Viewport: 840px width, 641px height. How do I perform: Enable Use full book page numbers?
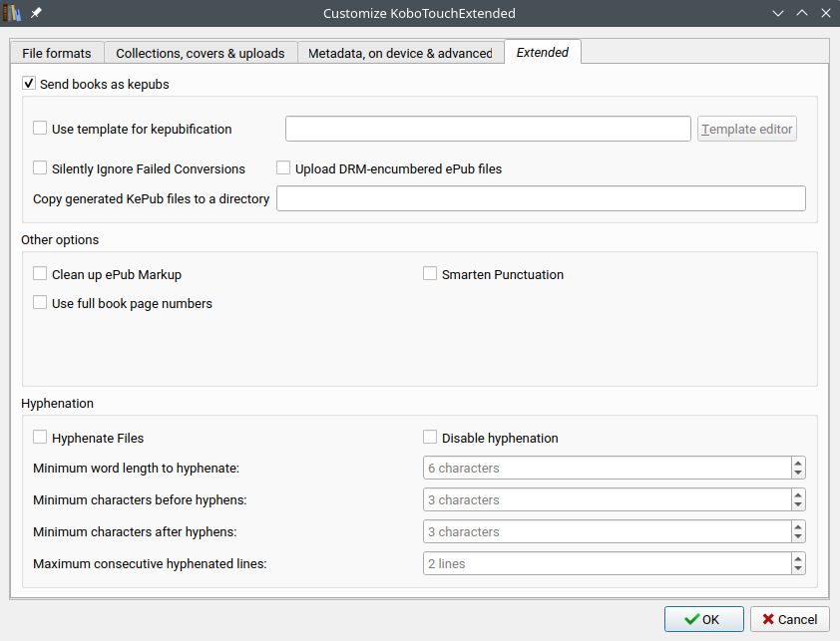[x=40, y=303]
